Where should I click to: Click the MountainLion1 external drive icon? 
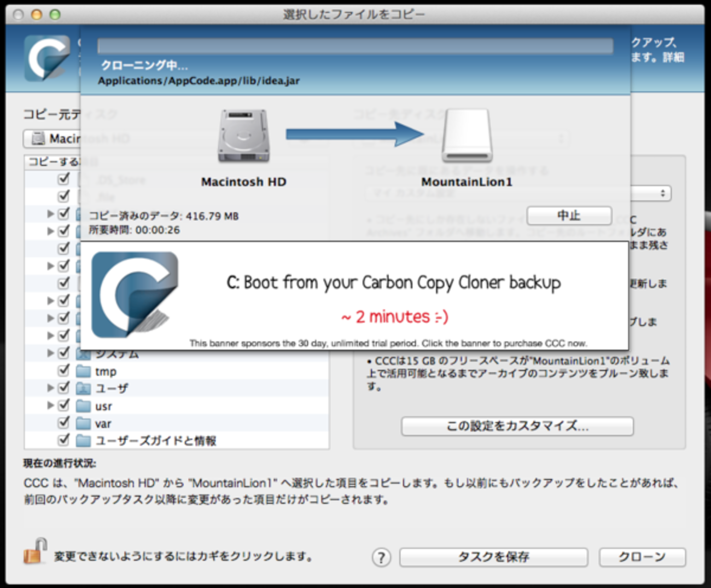point(467,136)
